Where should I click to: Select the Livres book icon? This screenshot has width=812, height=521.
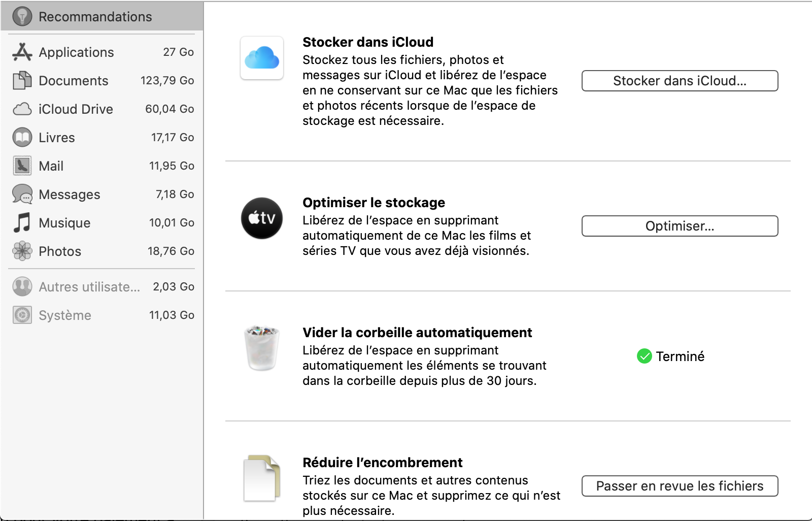click(22, 137)
